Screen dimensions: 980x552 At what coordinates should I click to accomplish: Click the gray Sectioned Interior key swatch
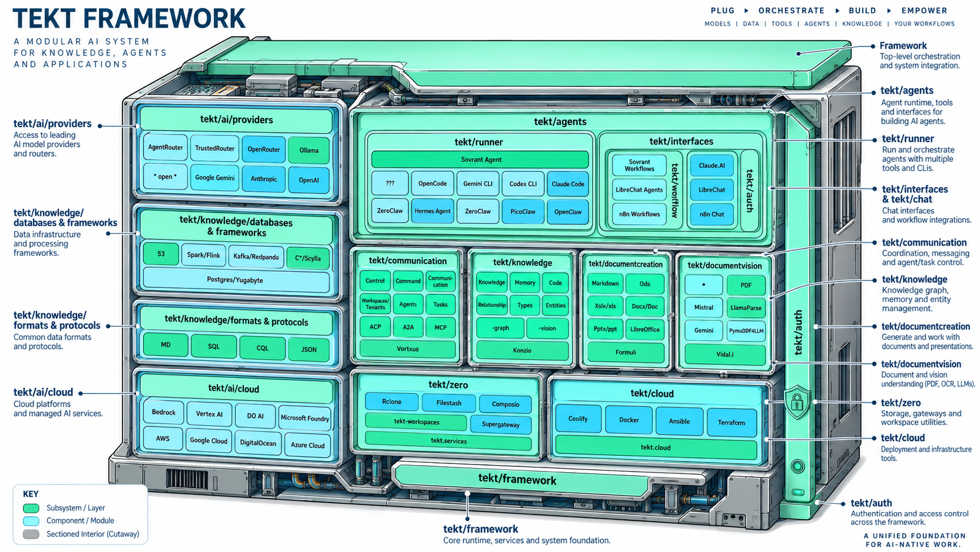point(31,534)
